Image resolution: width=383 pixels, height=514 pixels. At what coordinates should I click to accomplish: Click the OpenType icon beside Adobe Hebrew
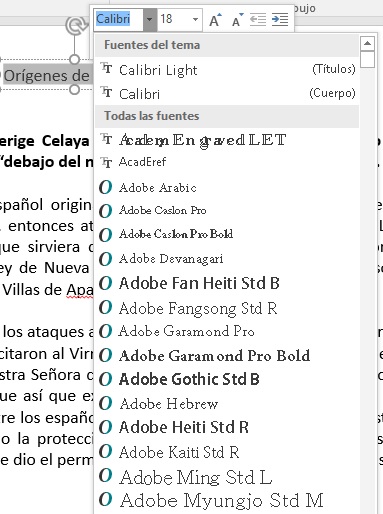tap(106, 403)
